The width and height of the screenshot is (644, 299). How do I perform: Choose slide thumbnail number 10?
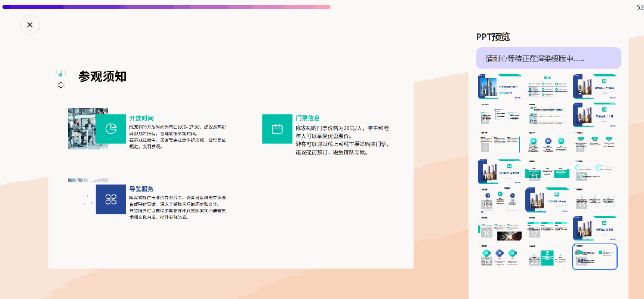pos(500,171)
